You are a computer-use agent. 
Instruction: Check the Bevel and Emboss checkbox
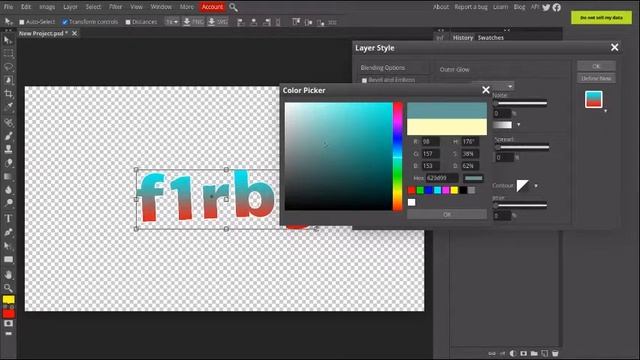(x=364, y=80)
